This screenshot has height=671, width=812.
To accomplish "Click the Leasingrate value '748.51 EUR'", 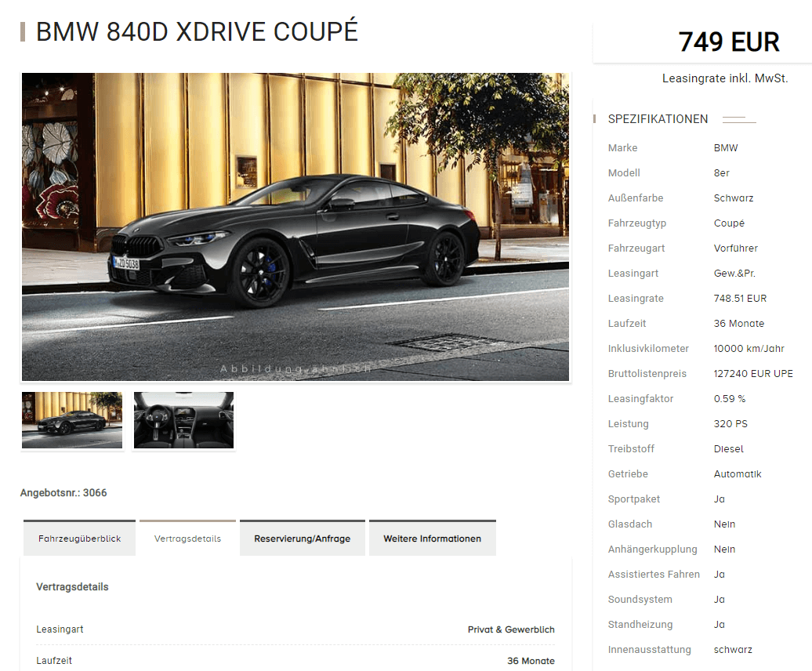I will pyautogui.click(x=740, y=299).
